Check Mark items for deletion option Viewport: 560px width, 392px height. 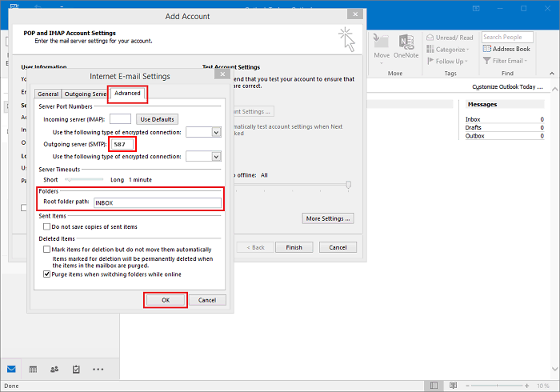pos(46,249)
